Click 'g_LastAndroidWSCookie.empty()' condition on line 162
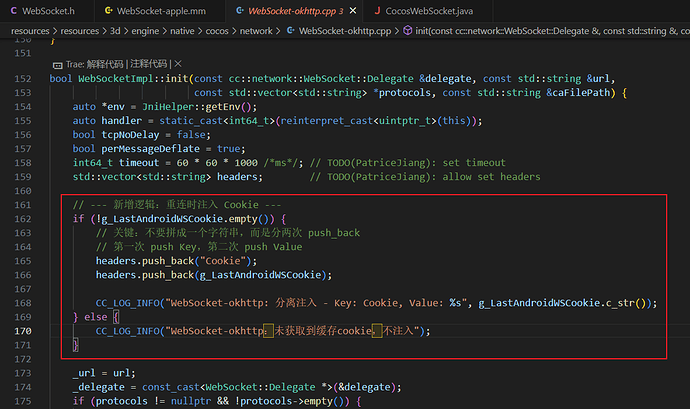Image resolution: width=690 pixels, height=409 pixels. pos(185,219)
